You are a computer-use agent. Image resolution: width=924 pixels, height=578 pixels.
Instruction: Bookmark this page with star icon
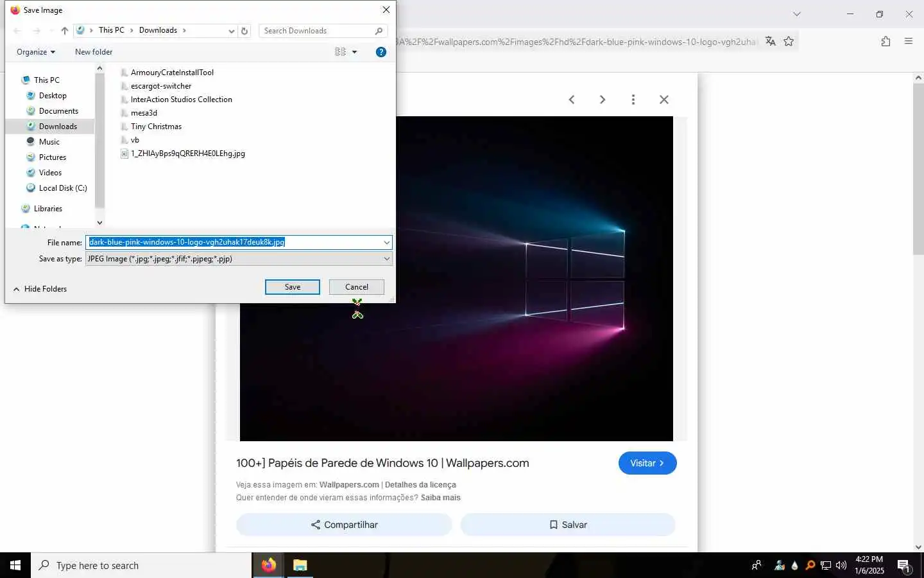[789, 41]
